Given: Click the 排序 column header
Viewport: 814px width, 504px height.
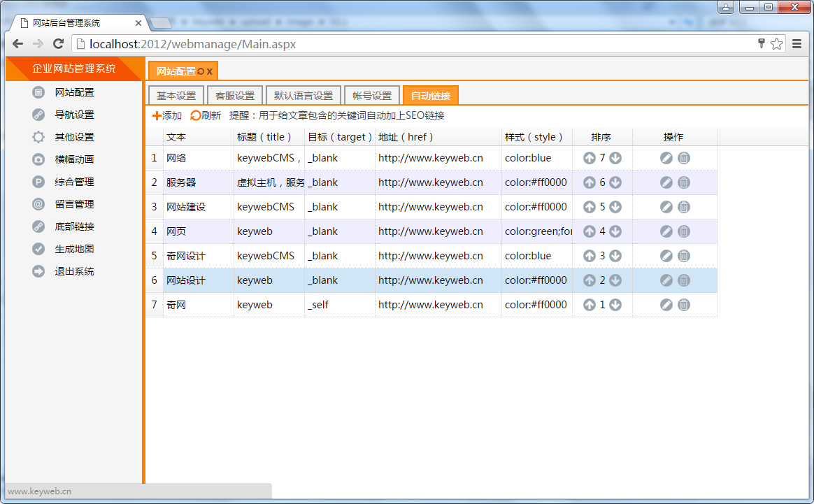Looking at the screenshot, I should tap(602, 137).
